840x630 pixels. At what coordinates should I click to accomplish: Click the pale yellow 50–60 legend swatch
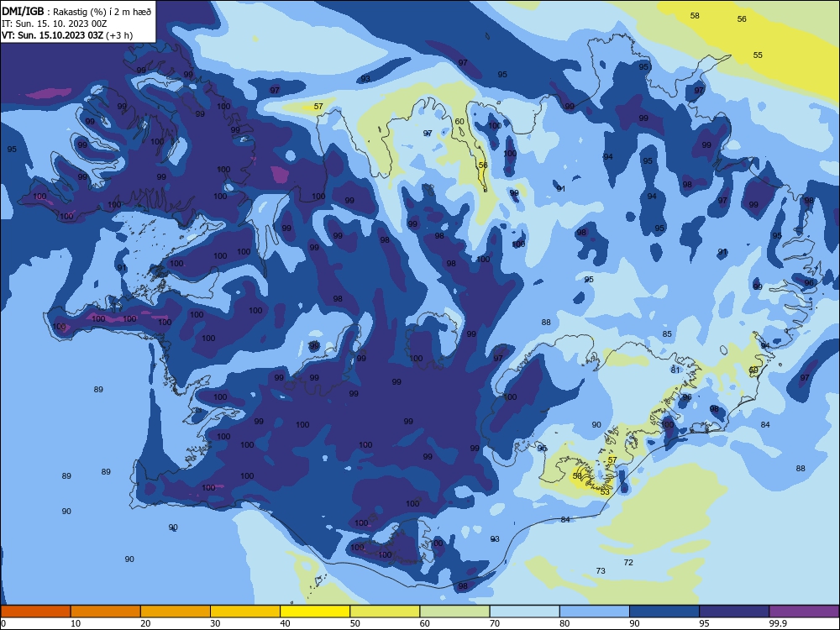click(x=385, y=612)
